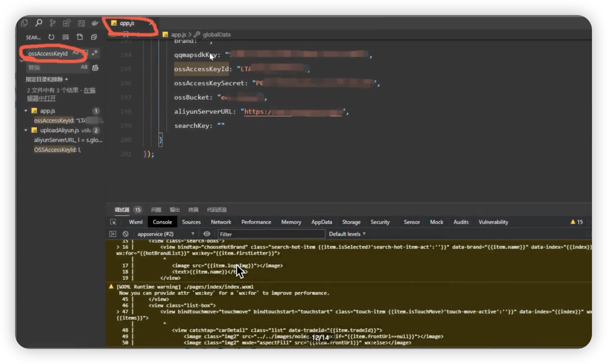Open the appservice (#2) context dropdown
This screenshot has width=607, height=364.
(166, 234)
